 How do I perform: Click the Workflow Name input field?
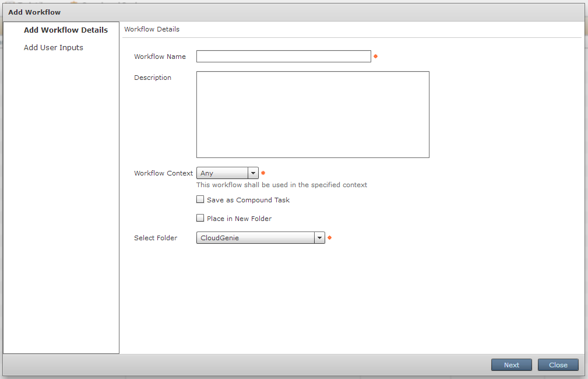pyautogui.click(x=283, y=56)
